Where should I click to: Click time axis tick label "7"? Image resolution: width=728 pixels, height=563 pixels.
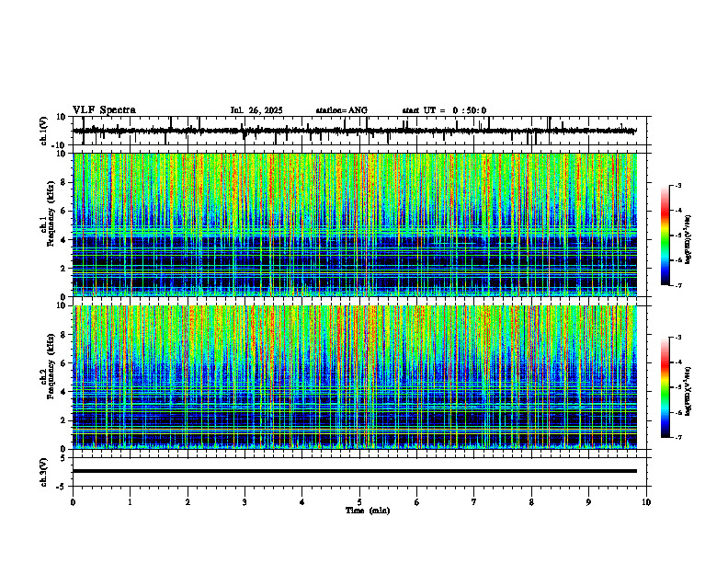(474, 502)
